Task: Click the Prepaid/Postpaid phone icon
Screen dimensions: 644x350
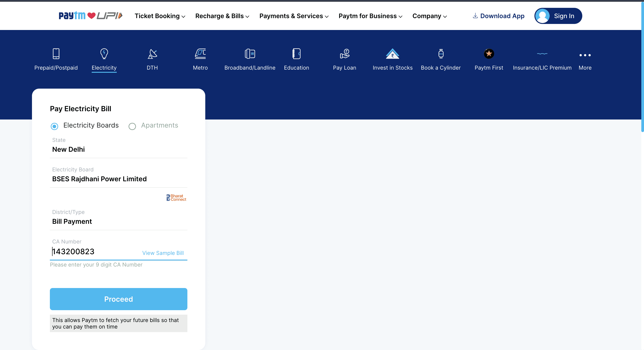Action: pyautogui.click(x=56, y=53)
